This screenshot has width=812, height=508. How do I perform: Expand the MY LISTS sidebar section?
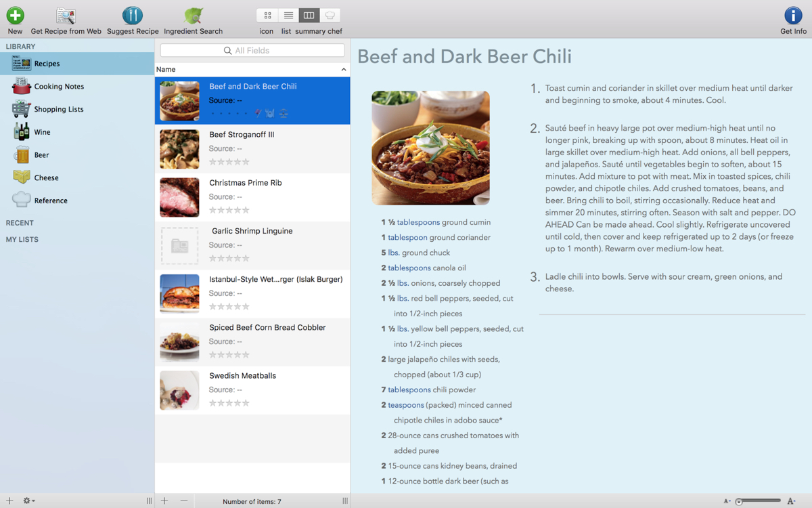pyautogui.click(x=22, y=240)
